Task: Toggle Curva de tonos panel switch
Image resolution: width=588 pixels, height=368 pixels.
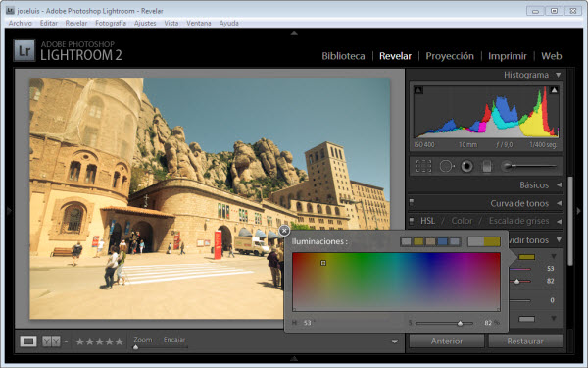Action: click(x=412, y=203)
